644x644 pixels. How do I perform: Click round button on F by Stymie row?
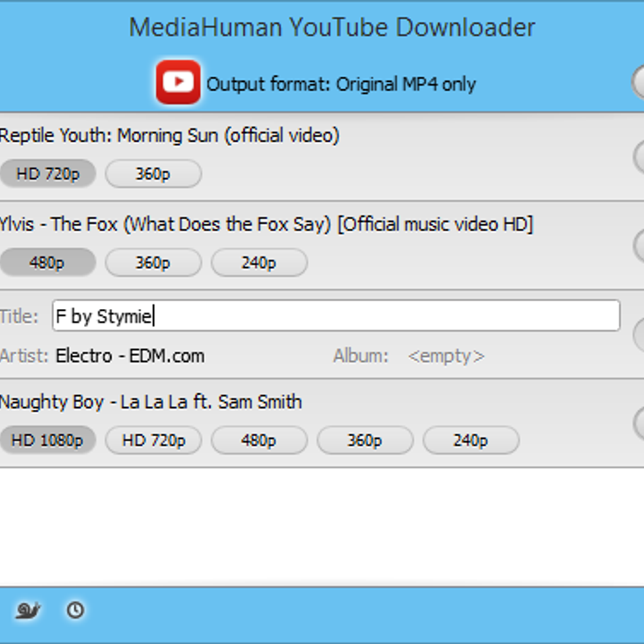point(639,334)
